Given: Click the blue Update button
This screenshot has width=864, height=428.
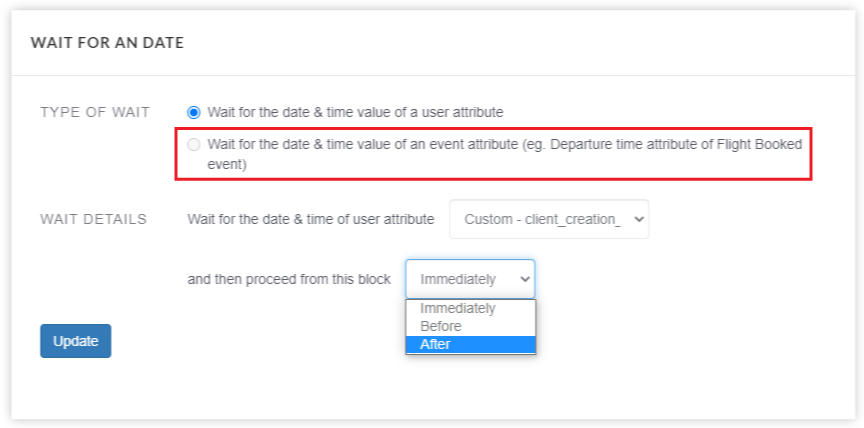Looking at the screenshot, I should point(75,341).
